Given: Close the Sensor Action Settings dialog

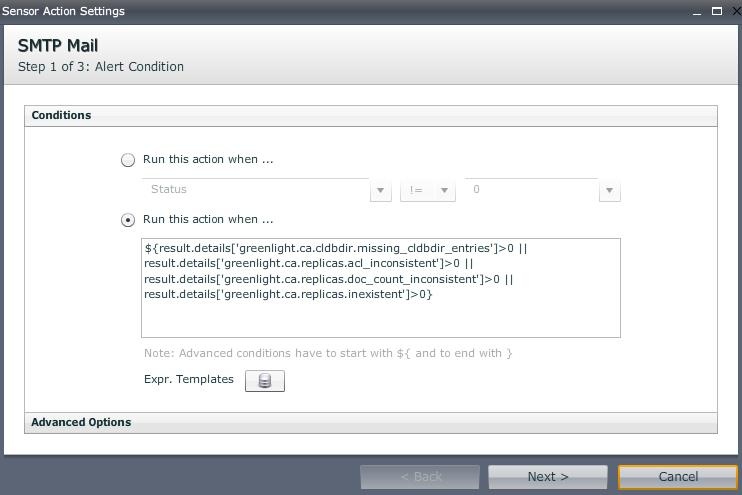Looking at the screenshot, I should (732, 11).
